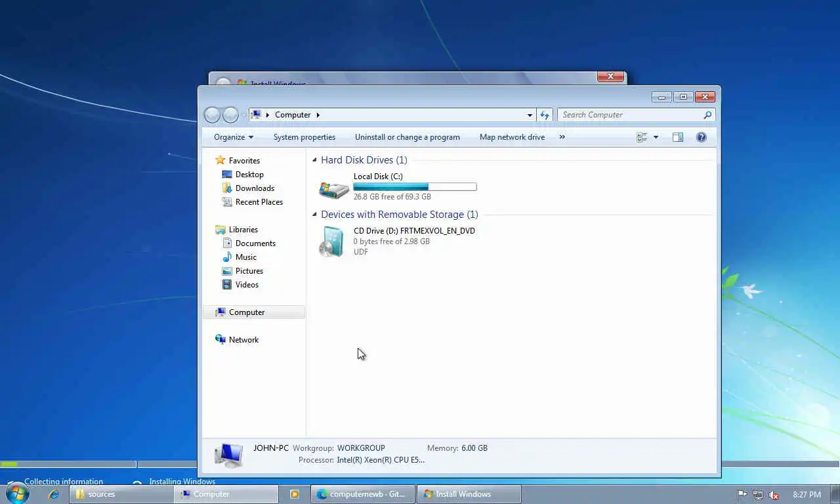Open Music library

pos(245,257)
